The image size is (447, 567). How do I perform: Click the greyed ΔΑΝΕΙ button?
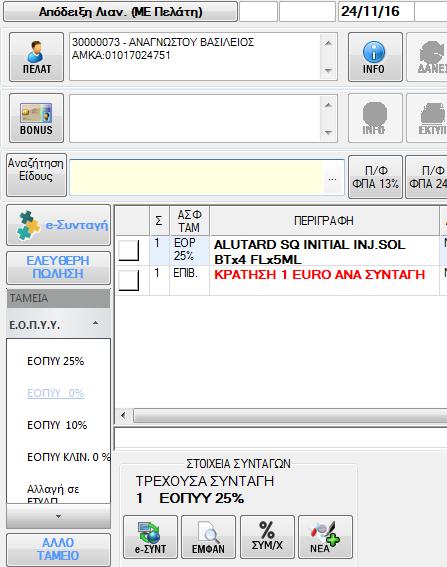coord(427,57)
